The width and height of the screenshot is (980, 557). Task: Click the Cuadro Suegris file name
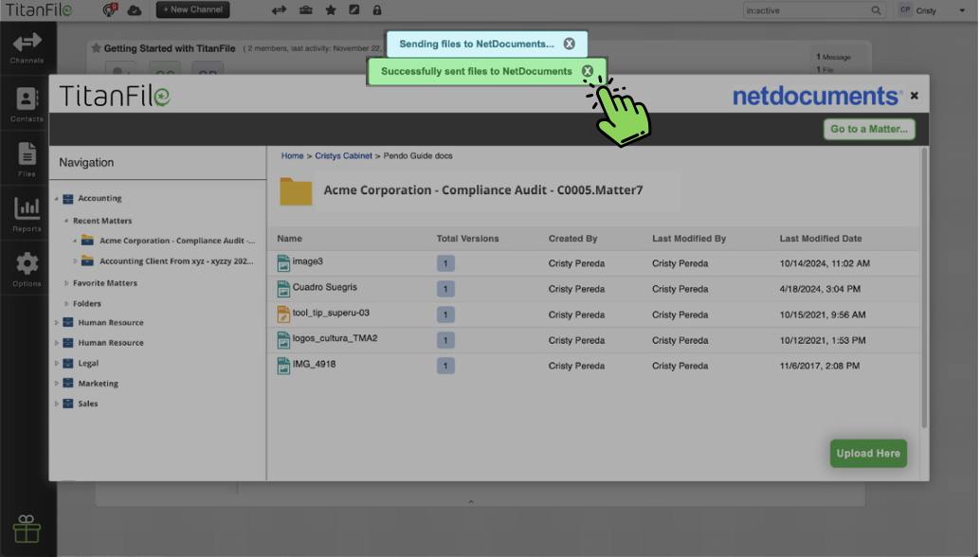pyautogui.click(x=325, y=287)
